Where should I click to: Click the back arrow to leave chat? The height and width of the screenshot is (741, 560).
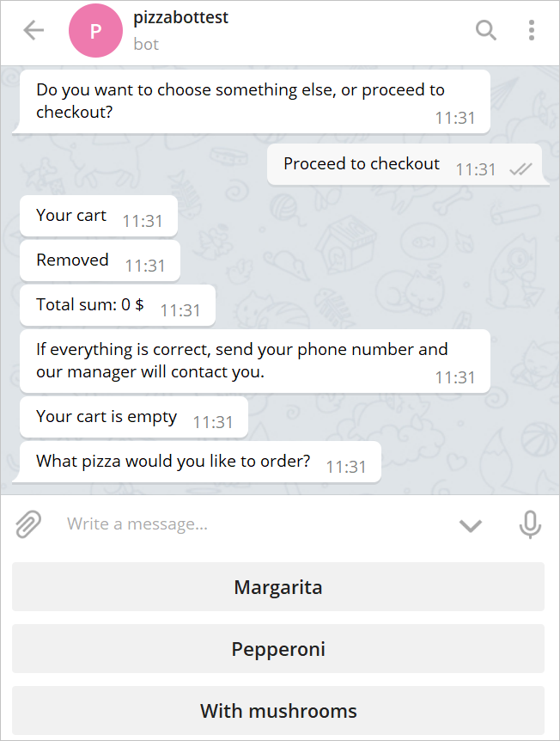tap(32, 30)
